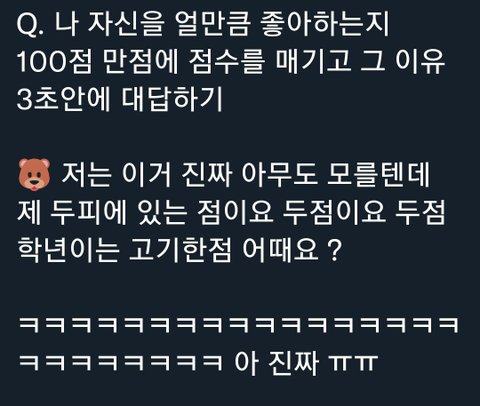This screenshot has width=480, height=406.
Task: Select the word "고기한점"
Action: pos(180,249)
